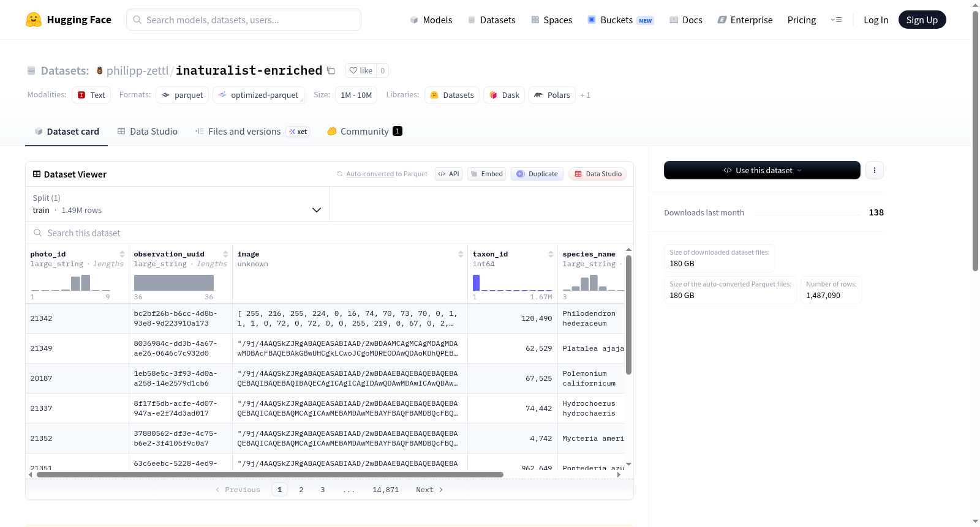Image resolution: width=980 pixels, height=527 pixels.
Task: Click Next page in pagination
Action: pos(429,490)
